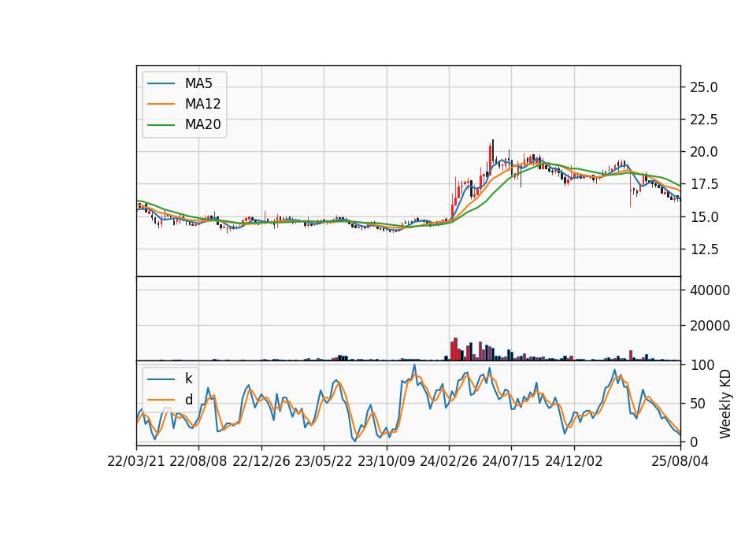Click the 50 tick on KD axis

[x=699, y=404]
